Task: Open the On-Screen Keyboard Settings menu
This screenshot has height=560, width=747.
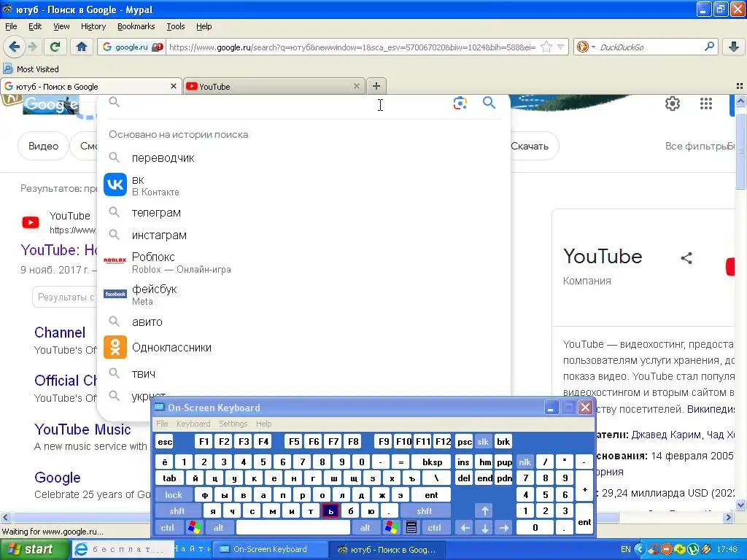Action: pyautogui.click(x=233, y=424)
